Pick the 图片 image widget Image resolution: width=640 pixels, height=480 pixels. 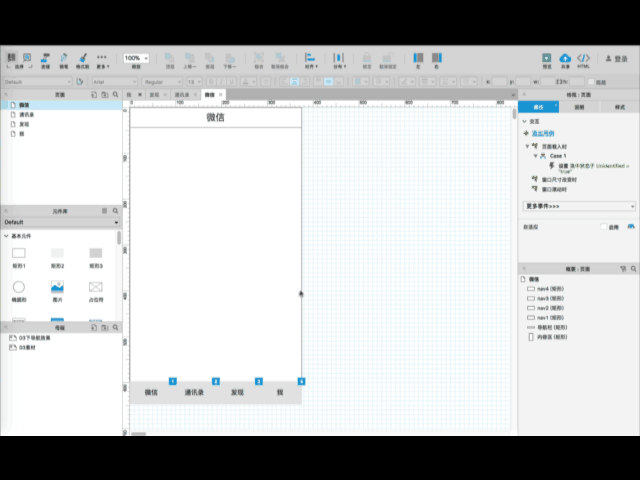[57, 291]
